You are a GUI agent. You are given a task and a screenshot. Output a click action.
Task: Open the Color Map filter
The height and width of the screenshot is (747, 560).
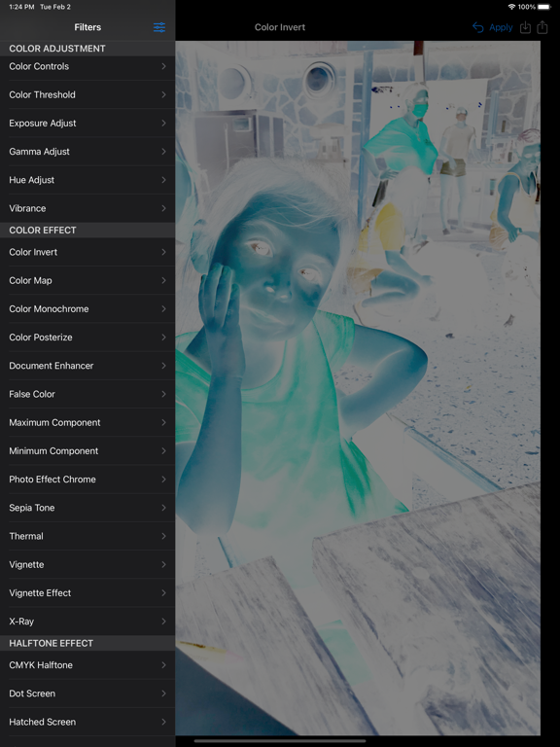point(87,280)
